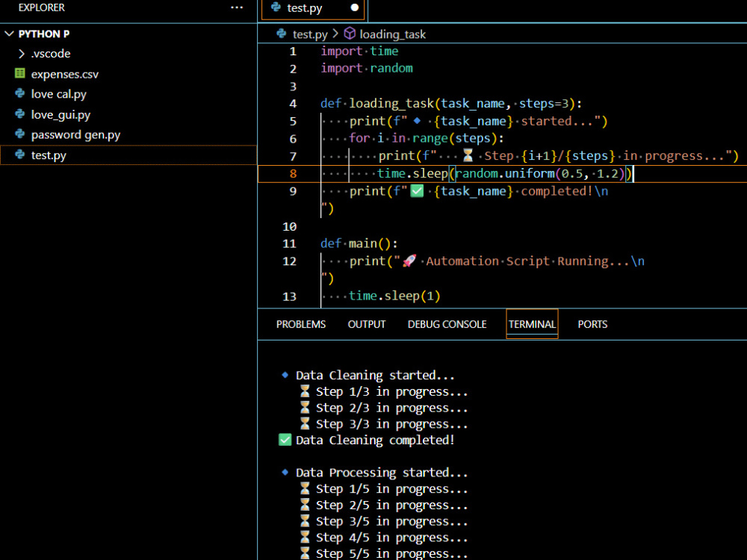Image resolution: width=747 pixels, height=560 pixels.
Task: Open the OUTPUT panel tab
Action: 366,324
